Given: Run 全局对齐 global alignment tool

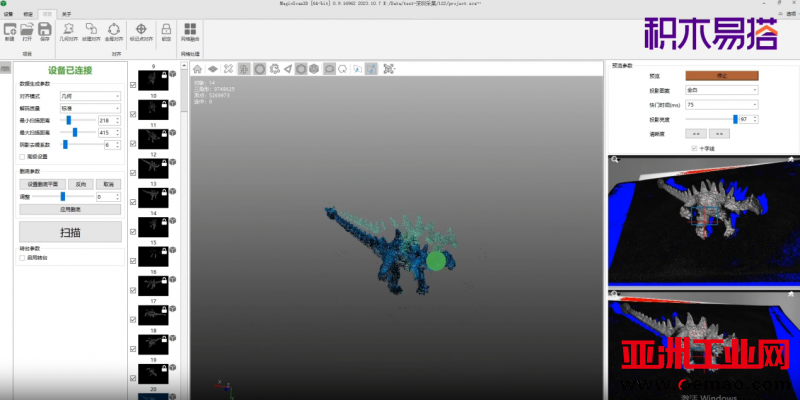Looking at the screenshot, I should click(114, 32).
